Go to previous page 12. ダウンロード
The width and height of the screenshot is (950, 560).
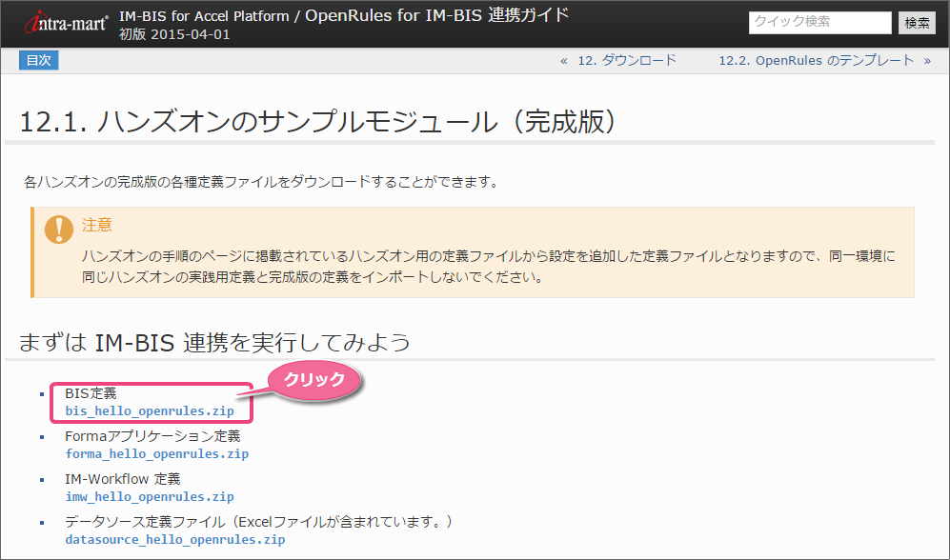click(x=626, y=61)
